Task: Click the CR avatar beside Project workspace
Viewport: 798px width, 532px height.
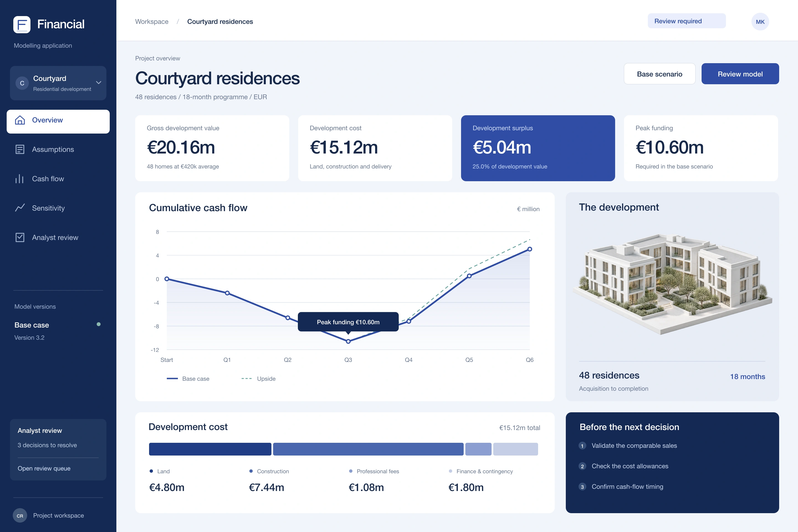Action: click(x=20, y=516)
